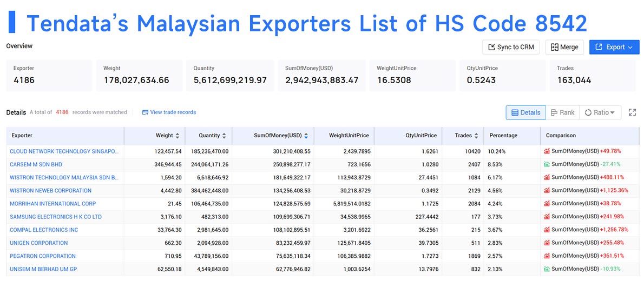Open CLOUD NETWORK TECHNOLOGY SINGAPO... exporter link

pyautogui.click(x=64, y=151)
